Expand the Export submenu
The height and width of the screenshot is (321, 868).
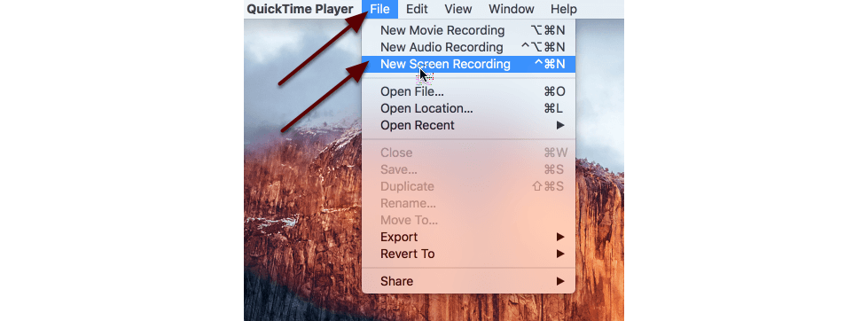[x=468, y=237]
